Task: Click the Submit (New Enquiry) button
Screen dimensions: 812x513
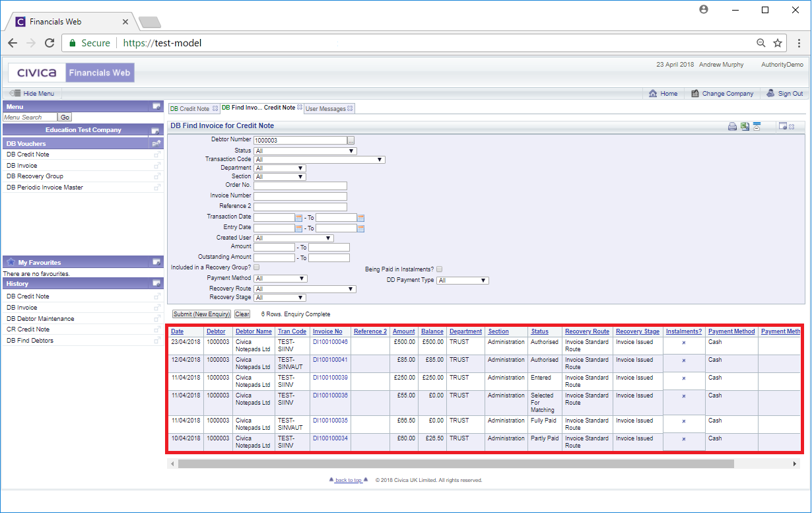Action: [202, 314]
